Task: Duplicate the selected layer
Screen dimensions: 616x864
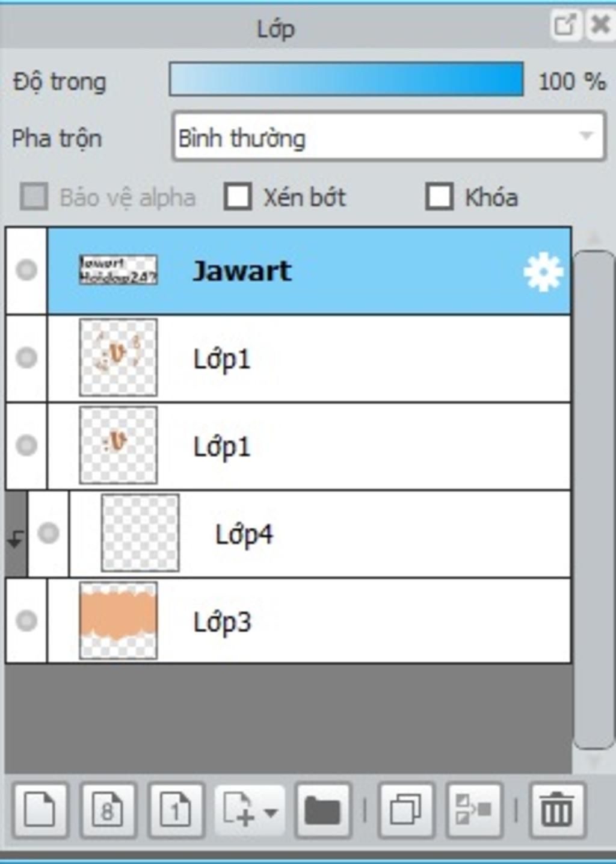Action: point(406,810)
